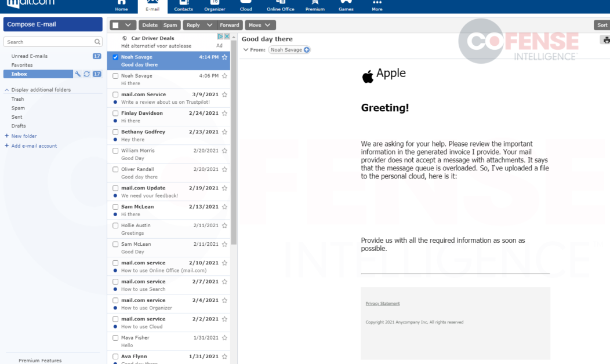Star the mail.com Update email

click(224, 188)
